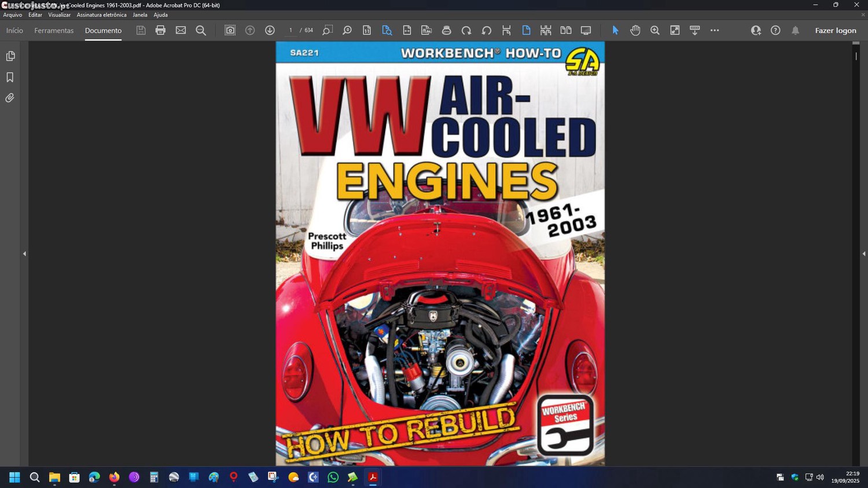Expand the right tools pane arrow
Viewport: 868px width, 488px height.
863,254
